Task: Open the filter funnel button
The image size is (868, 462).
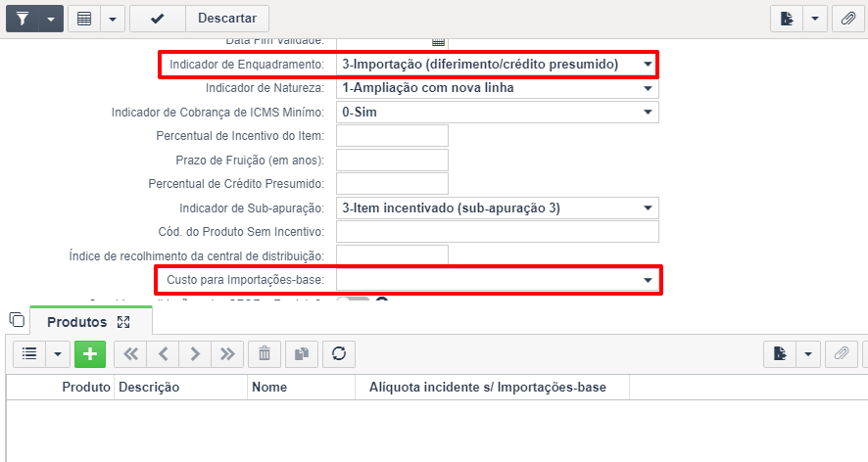Action: click(23, 19)
